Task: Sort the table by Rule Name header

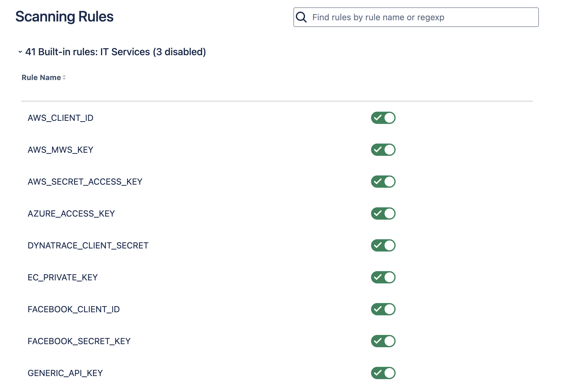Action: [x=41, y=78]
